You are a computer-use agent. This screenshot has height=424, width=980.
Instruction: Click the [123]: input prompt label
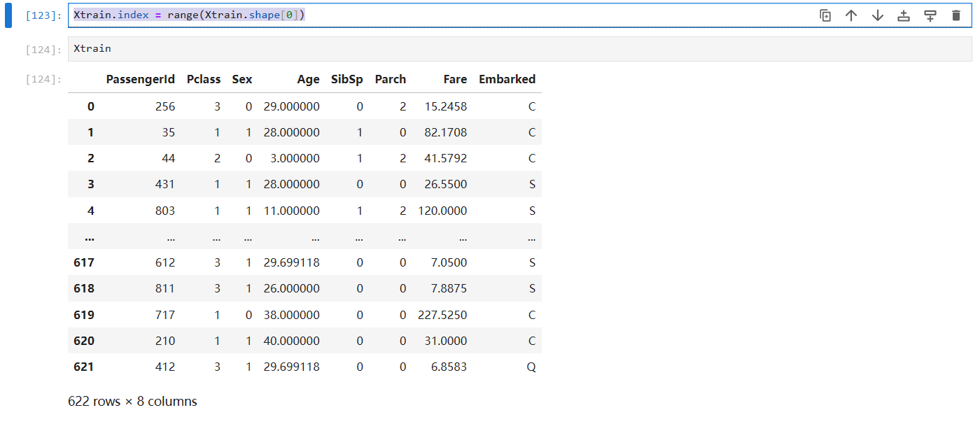(x=43, y=15)
